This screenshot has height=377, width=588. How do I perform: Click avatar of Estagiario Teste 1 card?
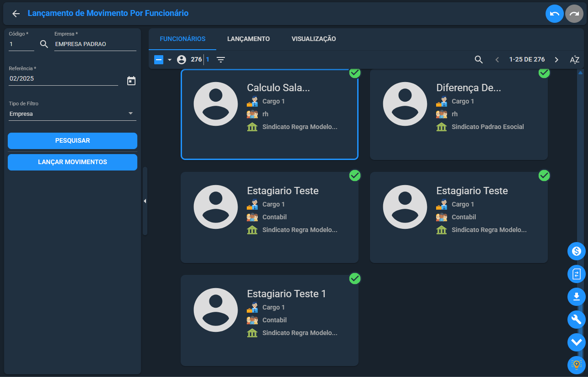pos(216,310)
